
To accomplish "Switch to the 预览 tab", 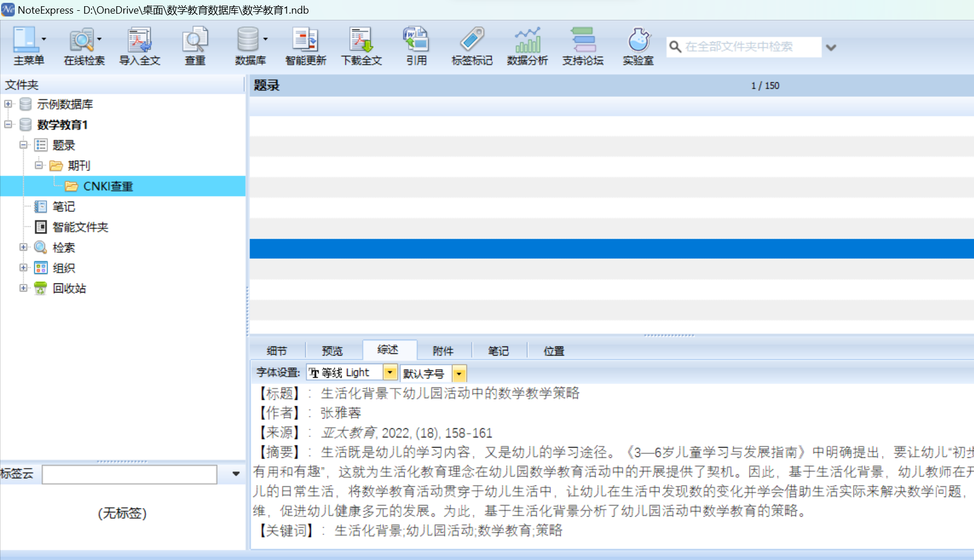I will tap(332, 351).
